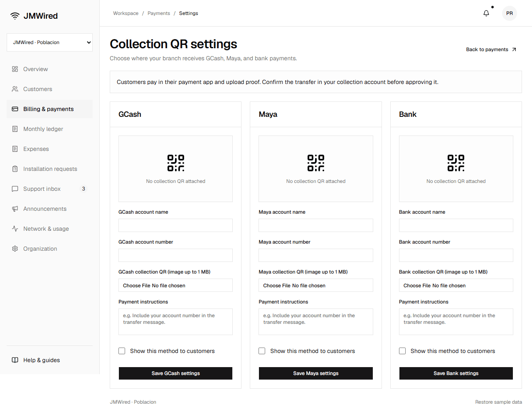The image size is (532, 417).
Task: Choose file for Maya collection QR
Action: [x=316, y=285]
